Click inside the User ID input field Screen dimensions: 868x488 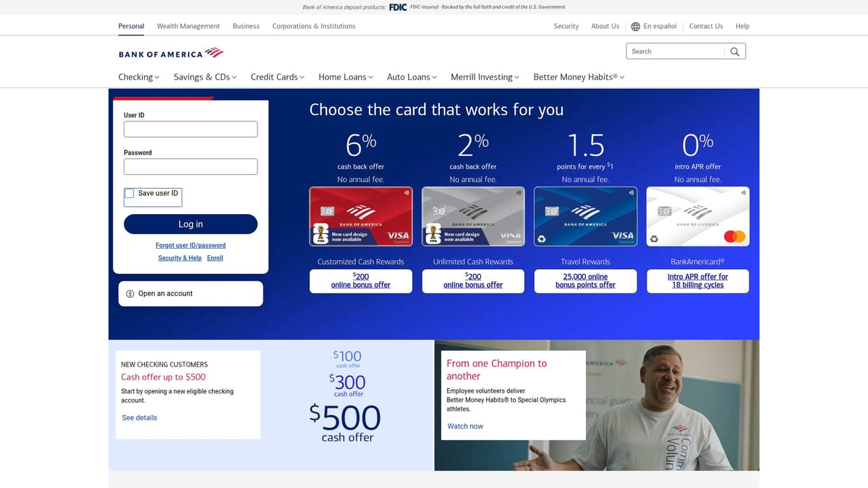[x=190, y=129]
